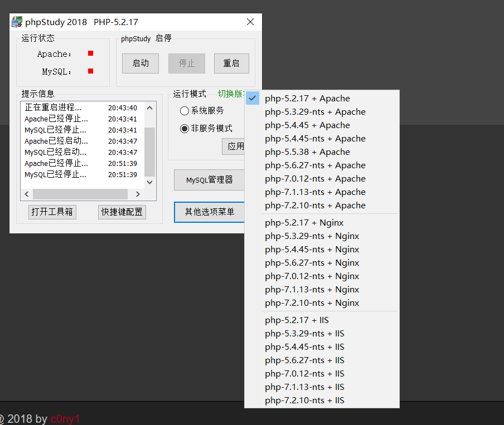Click the 重启 button
504x425 pixels.
[231, 63]
